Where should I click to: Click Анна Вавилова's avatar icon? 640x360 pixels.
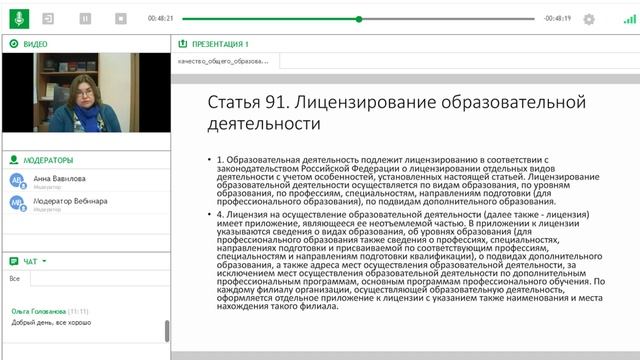point(18,180)
